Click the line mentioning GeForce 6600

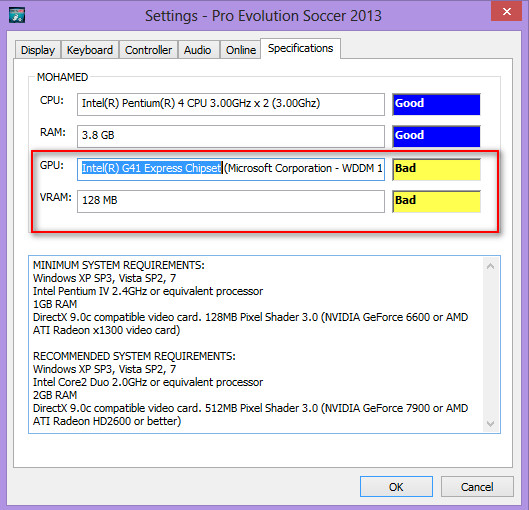(x=250, y=317)
